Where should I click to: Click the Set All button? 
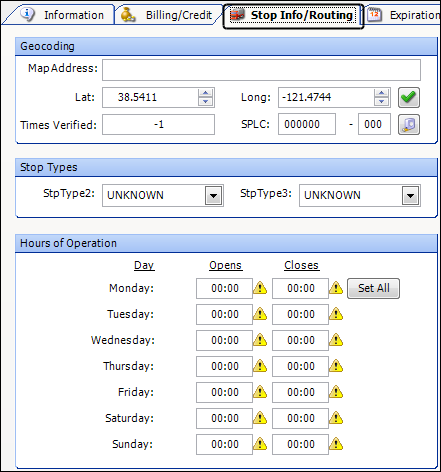(x=373, y=288)
